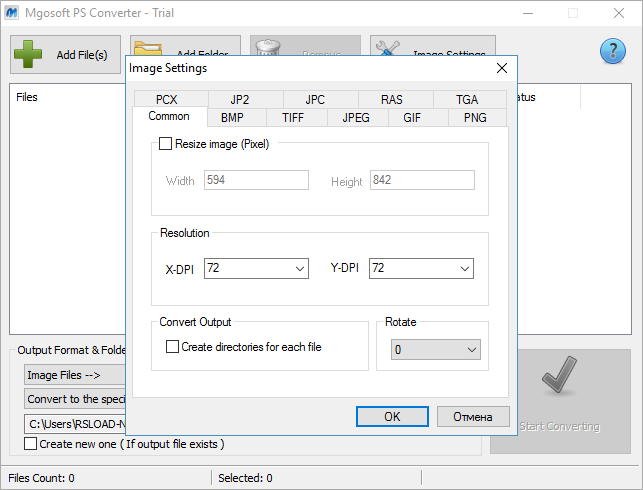Switch to the BMP tab
This screenshot has width=643, height=490.
coord(232,118)
